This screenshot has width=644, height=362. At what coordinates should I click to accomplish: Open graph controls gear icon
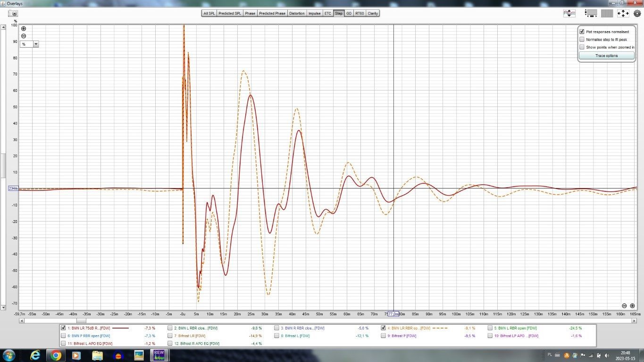click(637, 14)
